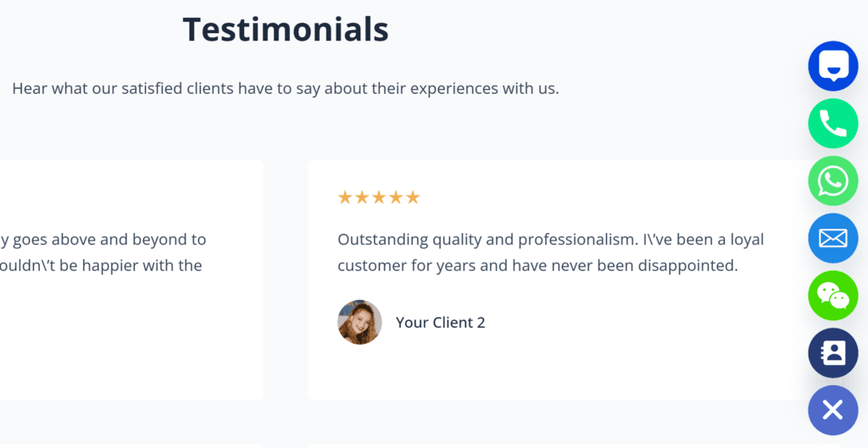
Task: Click the "Your Client 2" name
Action: pos(440,323)
